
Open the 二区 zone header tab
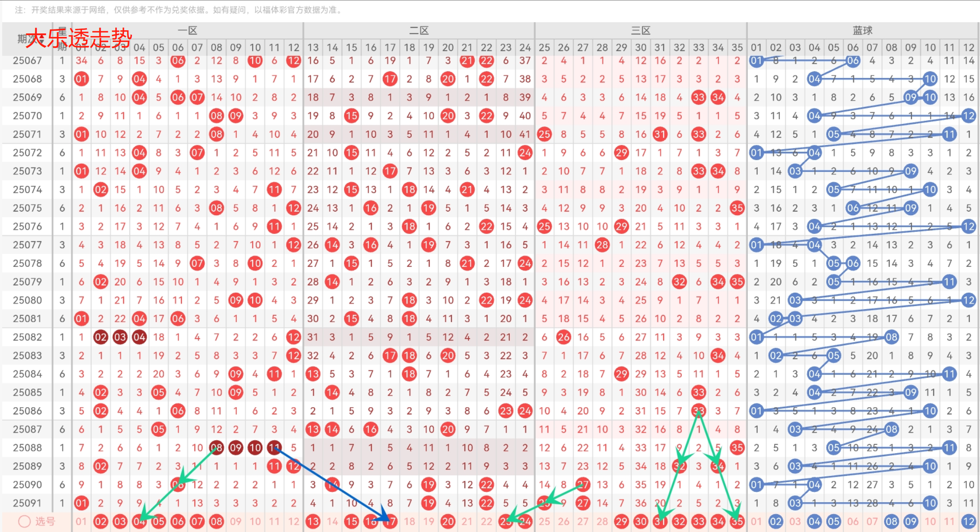point(419,30)
